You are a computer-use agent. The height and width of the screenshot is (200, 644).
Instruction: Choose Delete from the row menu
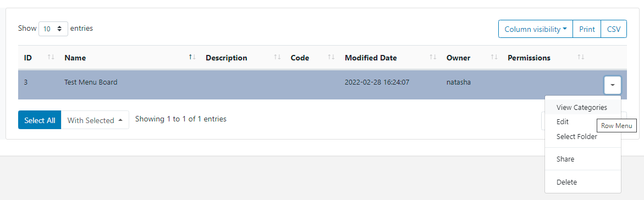[566, 182]
